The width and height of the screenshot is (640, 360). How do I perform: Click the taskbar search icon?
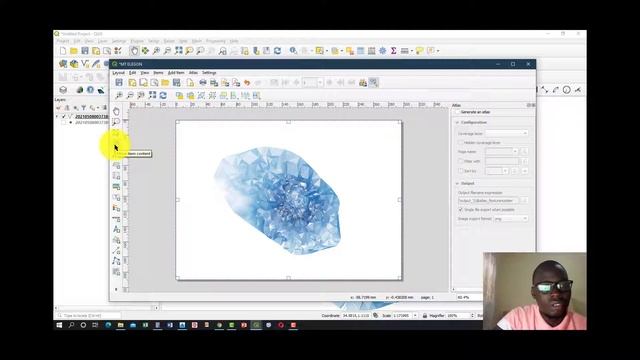point(71,325)
